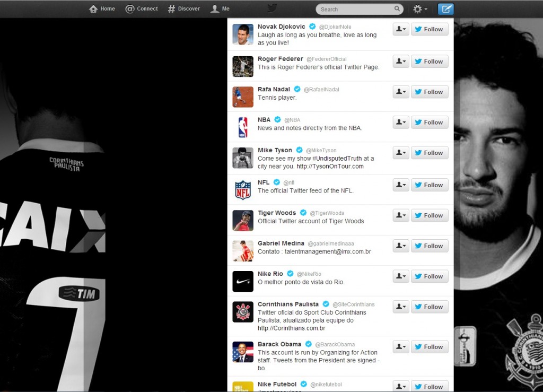Click into the Search input field
The height and width of the screenshot is (392, 543).
[360, 10]
